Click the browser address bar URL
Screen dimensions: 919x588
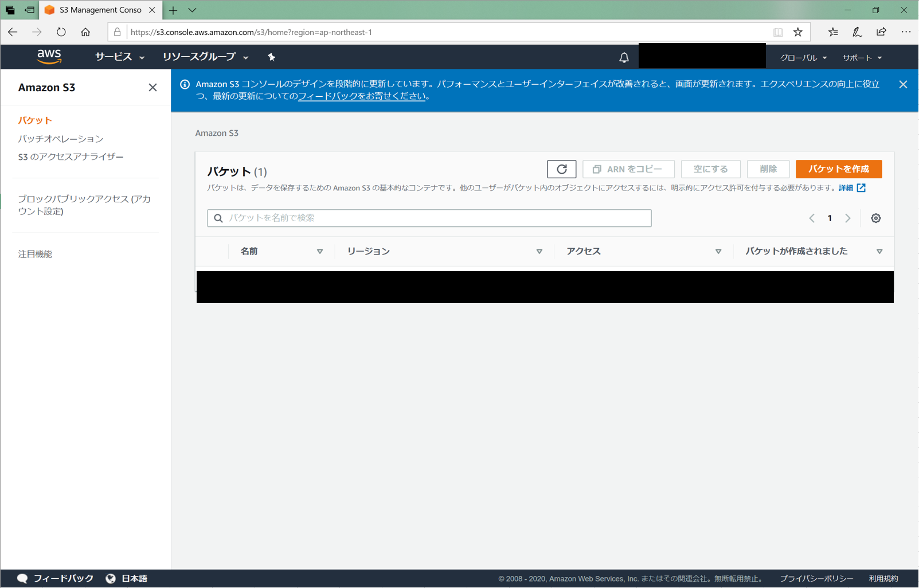pos(251,32)
